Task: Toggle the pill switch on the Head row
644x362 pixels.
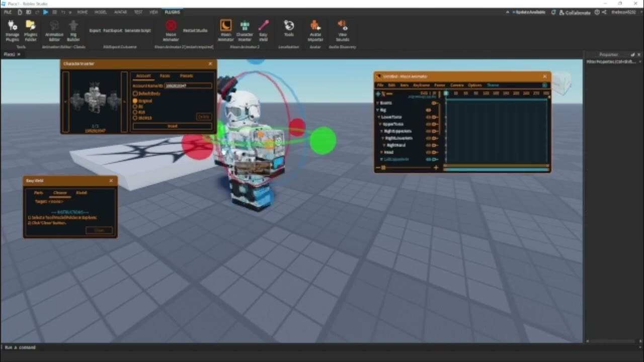Action: point(429,152)
